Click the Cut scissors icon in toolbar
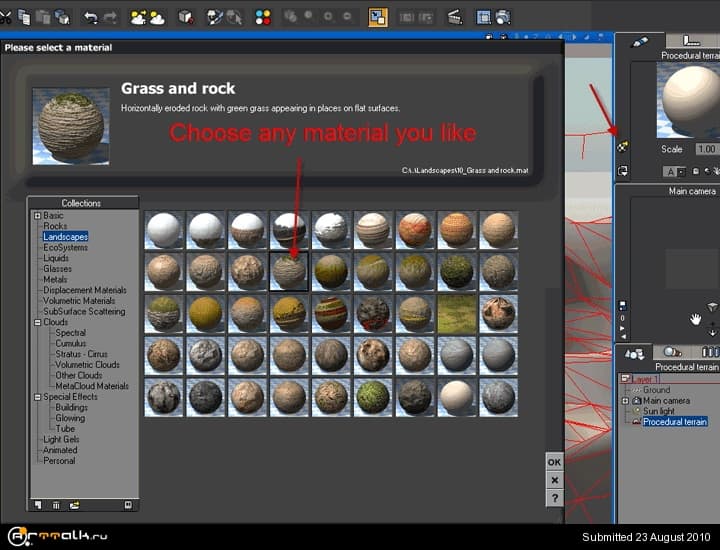Viewport: 720px width, 550px height. point(5,17)
